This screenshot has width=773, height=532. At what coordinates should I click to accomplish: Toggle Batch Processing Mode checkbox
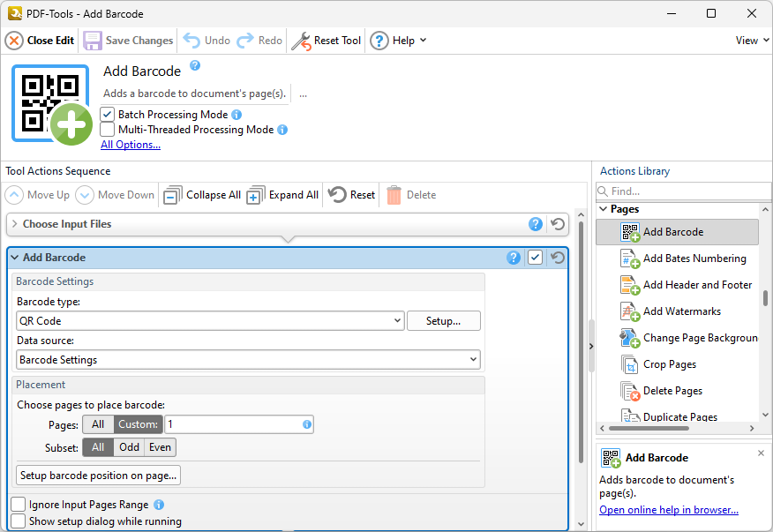coord(107,115)
